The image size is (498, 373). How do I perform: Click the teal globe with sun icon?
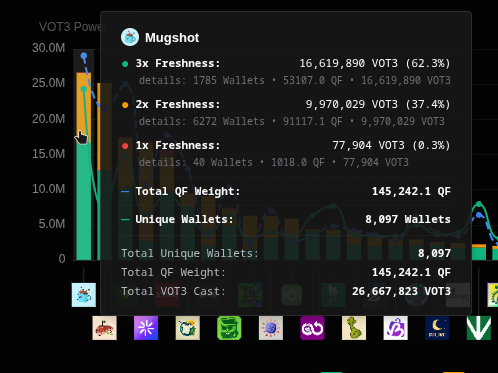click(188, 328)
